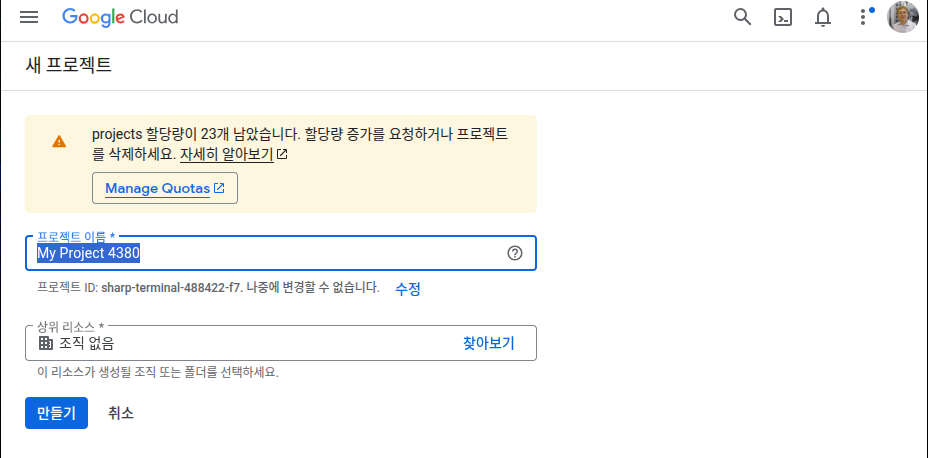Click the external-link icon in Manage Quotas
Image resolution: width=928 pixels, height=458 pixels.
tap(219, 188)
